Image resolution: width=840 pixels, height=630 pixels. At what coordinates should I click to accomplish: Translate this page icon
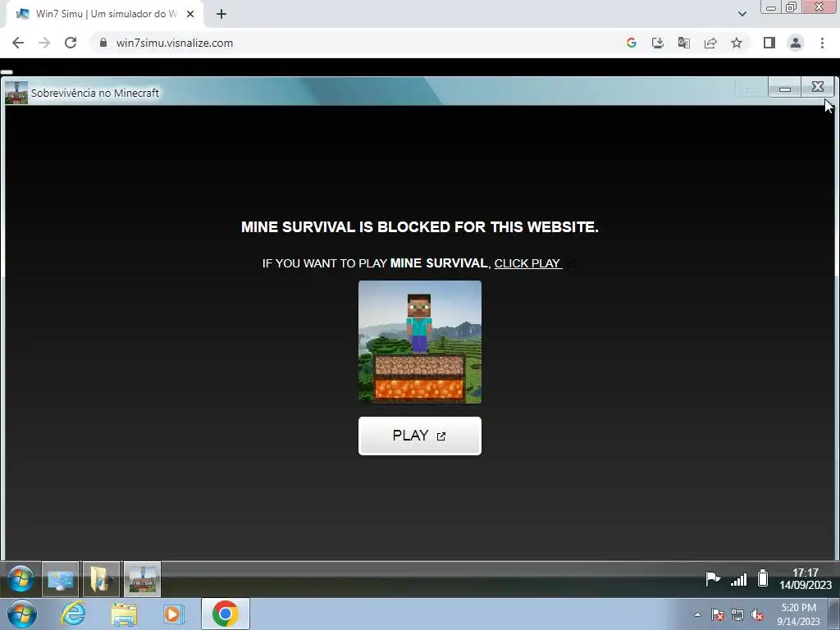click(x=683, y=43)
